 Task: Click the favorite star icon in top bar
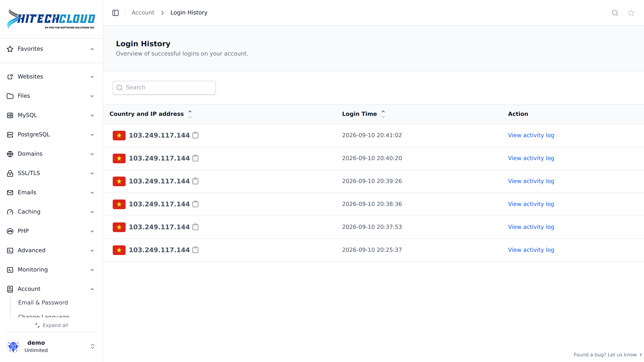coord(631,13)
